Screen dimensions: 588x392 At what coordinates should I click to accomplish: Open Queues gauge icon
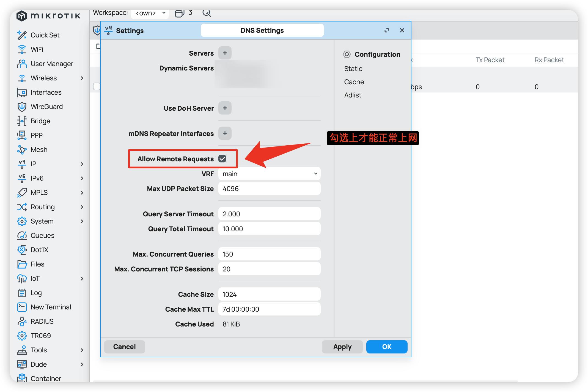coord(22,235)
